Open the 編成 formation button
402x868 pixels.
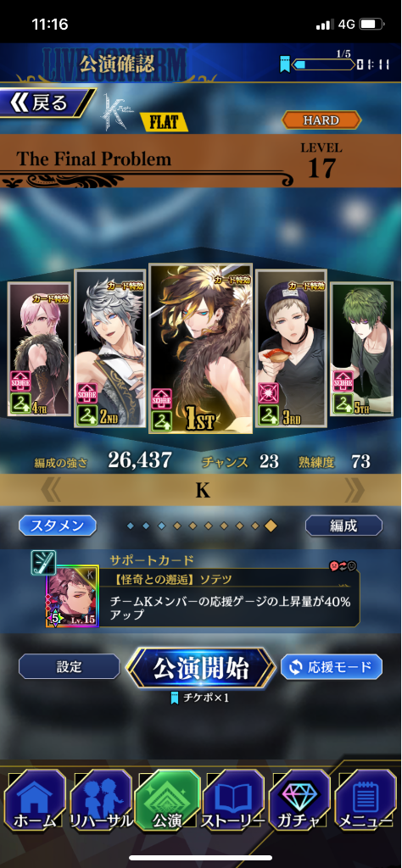pos(343,526)
